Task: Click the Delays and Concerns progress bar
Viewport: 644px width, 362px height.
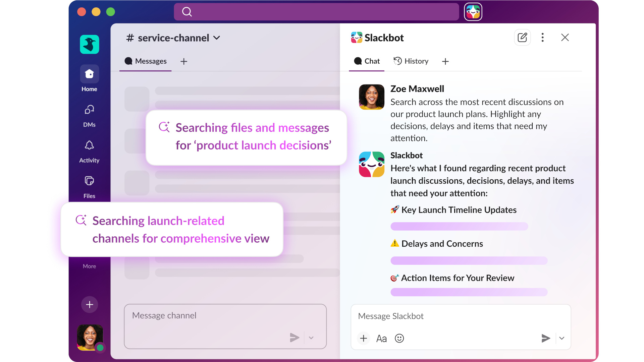Action: point(469,260)
